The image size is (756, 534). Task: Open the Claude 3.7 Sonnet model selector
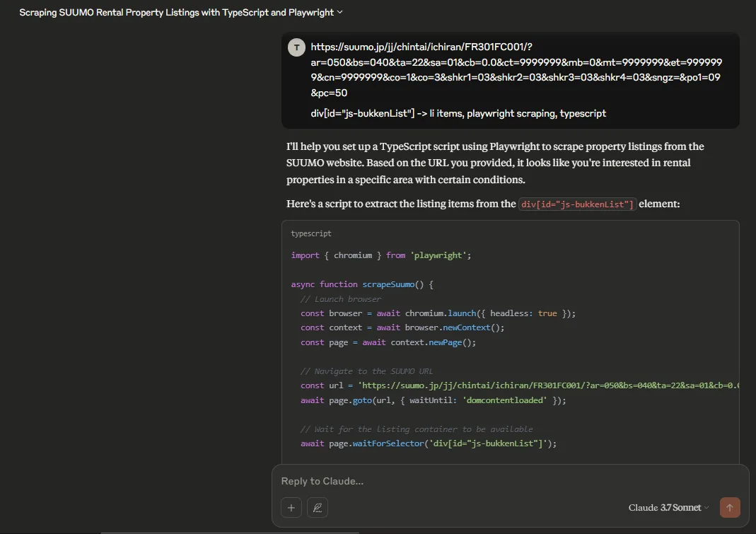tap(668, 508)
